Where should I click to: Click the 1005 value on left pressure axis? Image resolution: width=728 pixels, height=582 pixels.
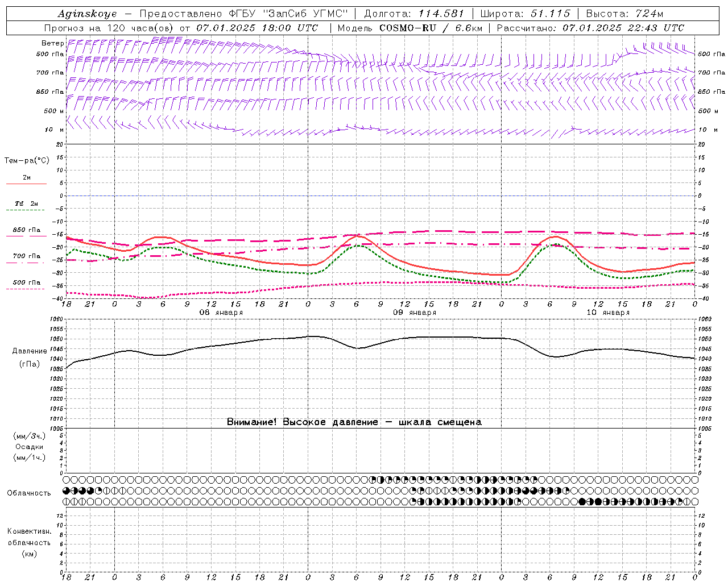coord(57,429)
